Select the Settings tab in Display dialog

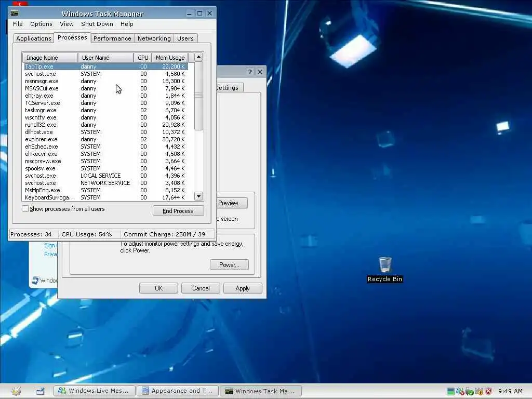point(229,88)
